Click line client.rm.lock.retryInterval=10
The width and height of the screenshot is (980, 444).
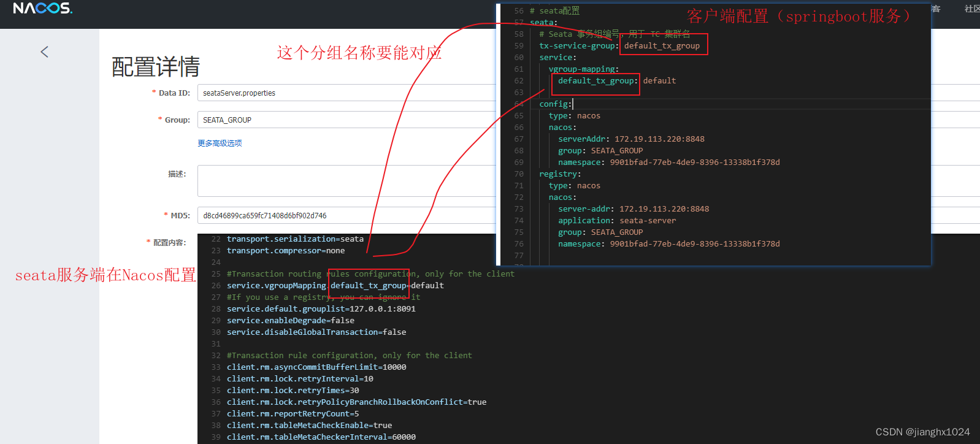coord(300,379)
